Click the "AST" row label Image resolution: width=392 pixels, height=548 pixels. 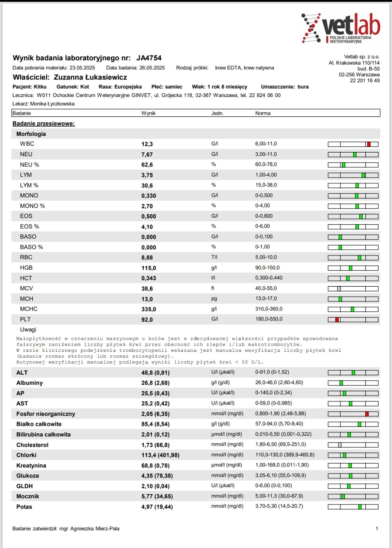22,404
